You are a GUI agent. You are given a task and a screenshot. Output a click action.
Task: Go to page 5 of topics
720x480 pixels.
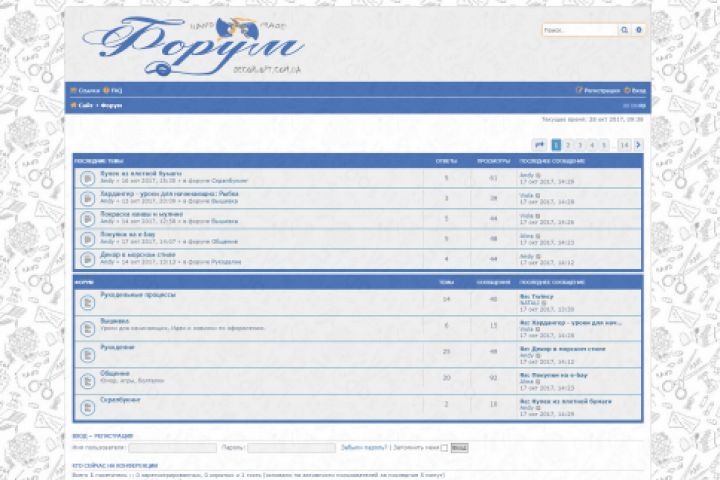click(x=604, y=145)
